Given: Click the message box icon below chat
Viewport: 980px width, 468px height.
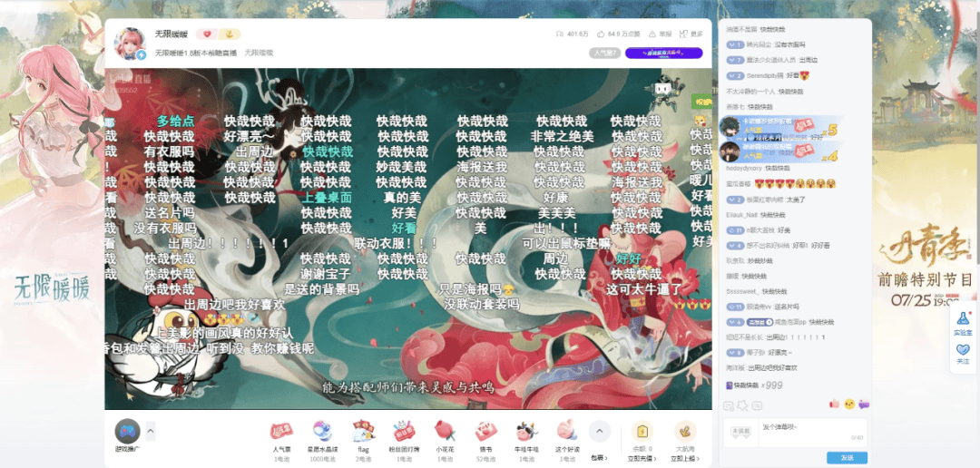Looking at the screenshot, I should [x=757, y=405].
